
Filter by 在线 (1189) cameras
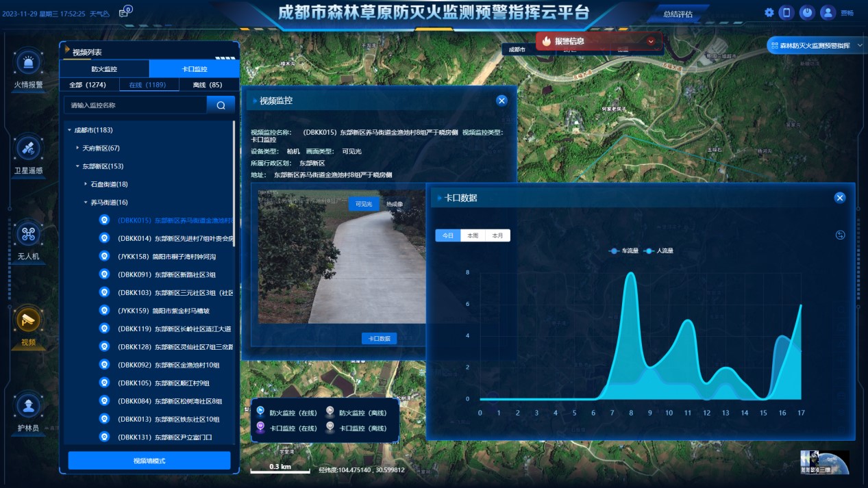(x=148, y=85)
